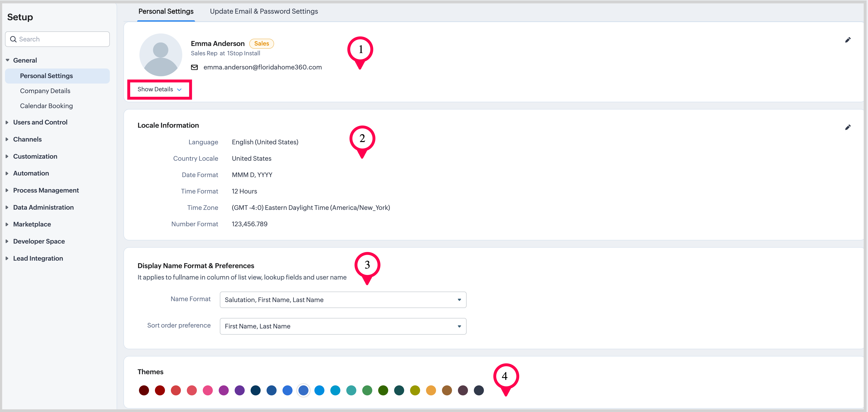Click the envelope icon next to the email address
The image size is (868, 412).
point(194,67)
